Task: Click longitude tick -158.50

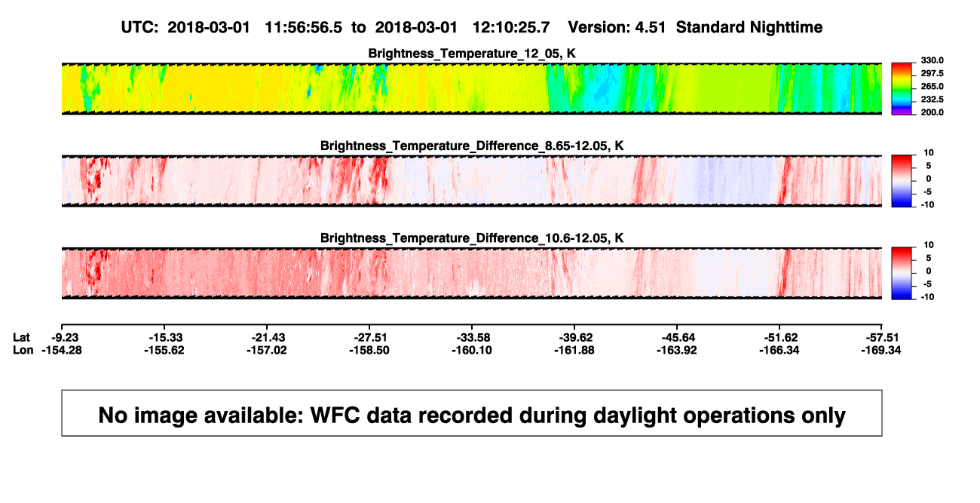Action: [x=369, y=350]
